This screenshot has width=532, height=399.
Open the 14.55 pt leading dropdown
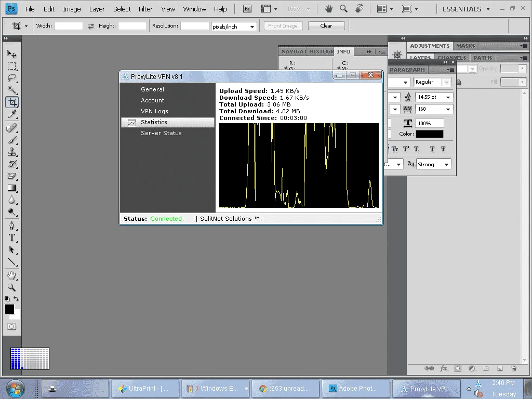pyautogui.click(x=448, y=97)
